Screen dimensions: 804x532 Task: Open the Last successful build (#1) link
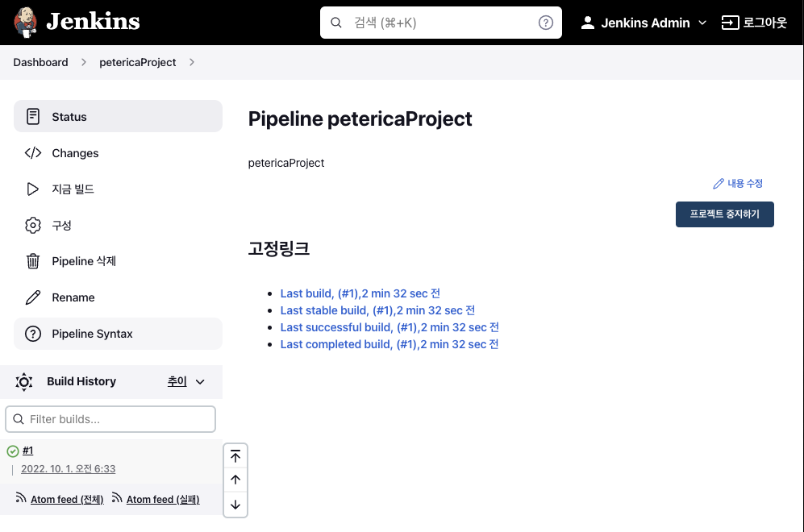(x=390, y=327)
